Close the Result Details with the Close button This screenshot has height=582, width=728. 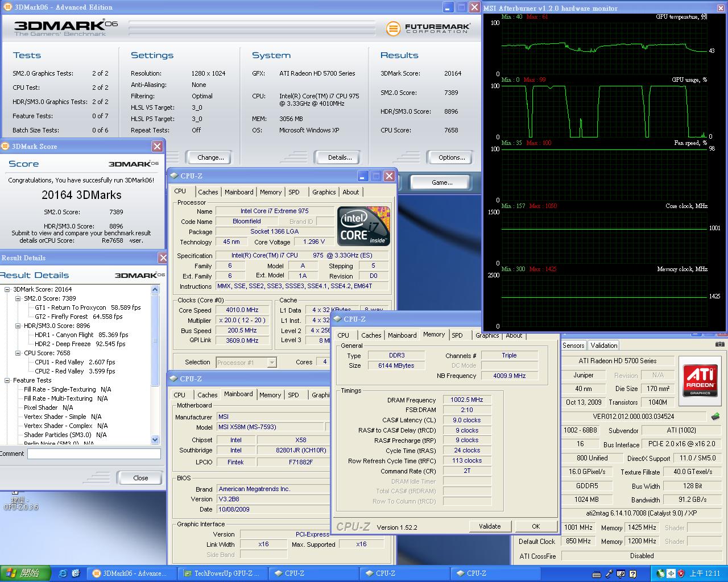click(x=140, y=478)
